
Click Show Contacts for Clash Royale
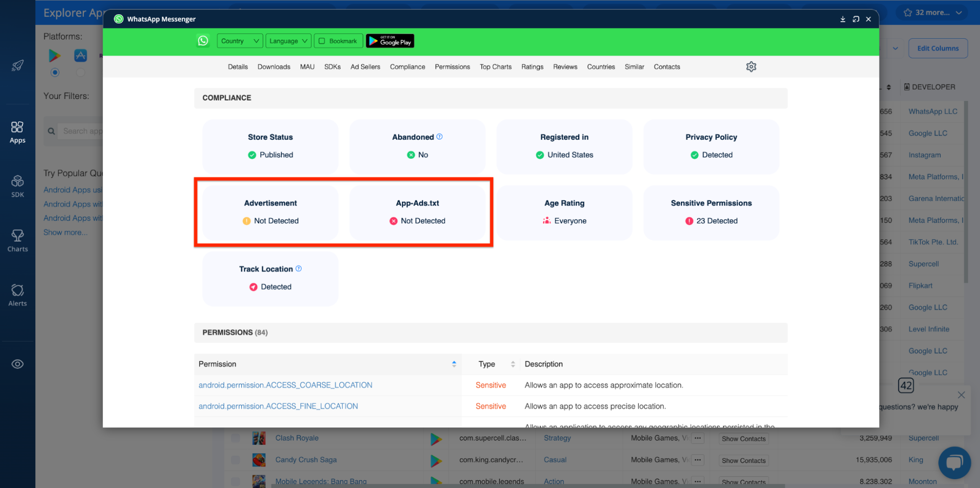pos(743,439)
